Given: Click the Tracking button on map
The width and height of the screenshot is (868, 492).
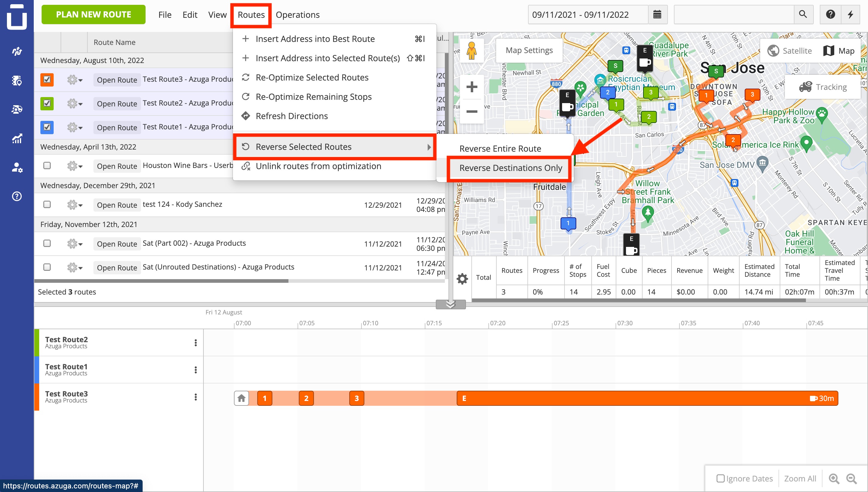Looking at the screenshot, I should point(823,87).
